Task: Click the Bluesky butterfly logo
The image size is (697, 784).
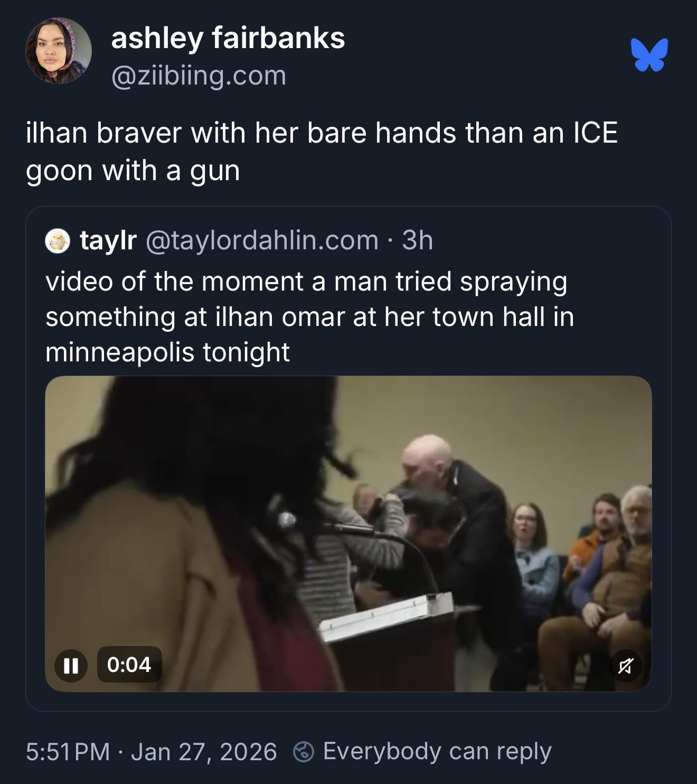Action: tap(649, 54)
